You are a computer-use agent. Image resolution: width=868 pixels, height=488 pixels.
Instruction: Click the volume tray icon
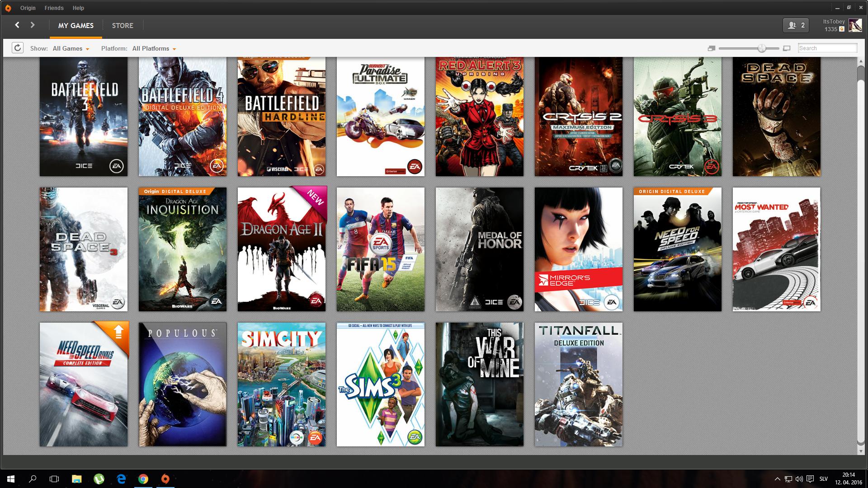(x=799, y=479)
